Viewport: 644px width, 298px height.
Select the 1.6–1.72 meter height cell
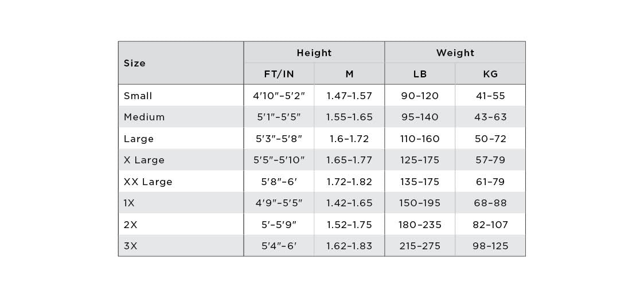pos(349,139)
